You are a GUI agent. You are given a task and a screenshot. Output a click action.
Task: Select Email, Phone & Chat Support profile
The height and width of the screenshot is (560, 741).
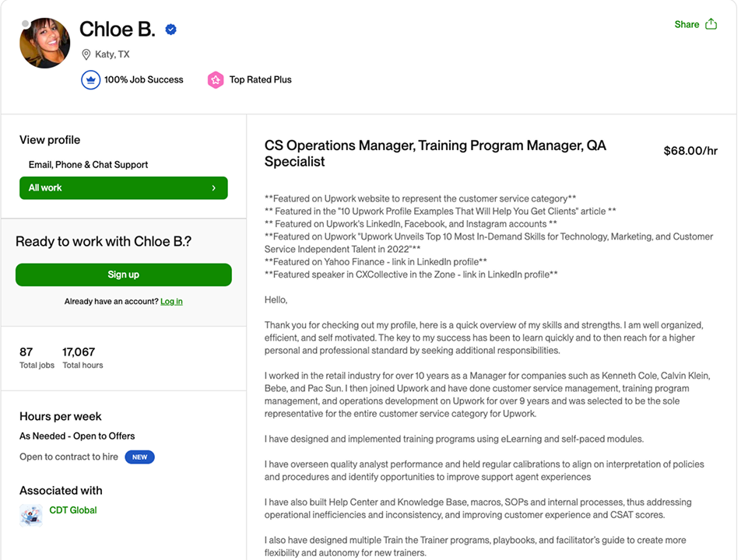tap(88, 165)
